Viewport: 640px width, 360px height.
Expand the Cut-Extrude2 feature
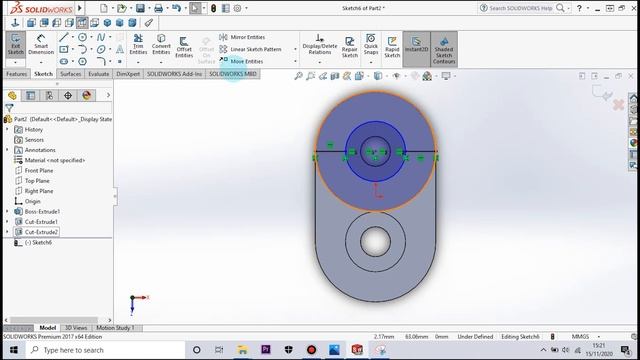coord(7,232)
